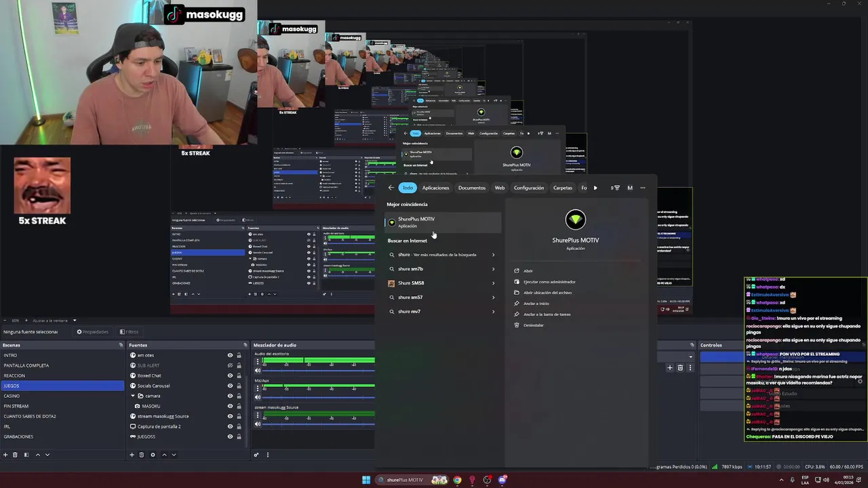Delete selected scene with trash icon

click(x=15, y=455)
